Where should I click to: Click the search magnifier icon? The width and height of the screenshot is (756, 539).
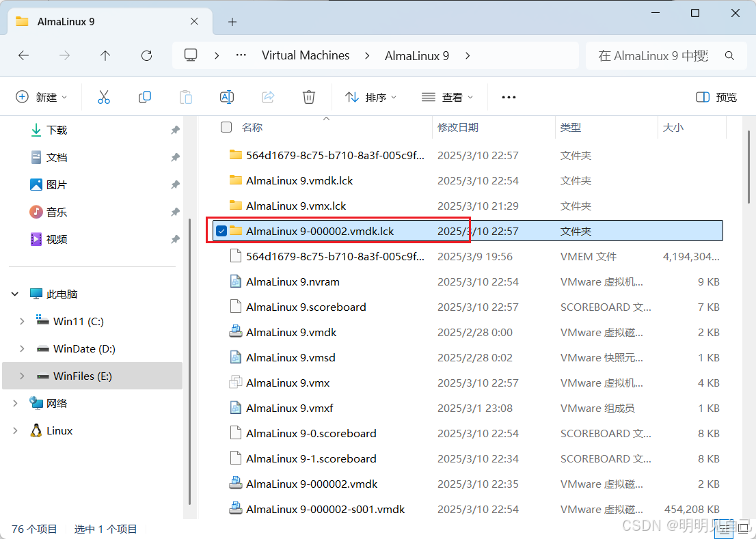(729, 56)
